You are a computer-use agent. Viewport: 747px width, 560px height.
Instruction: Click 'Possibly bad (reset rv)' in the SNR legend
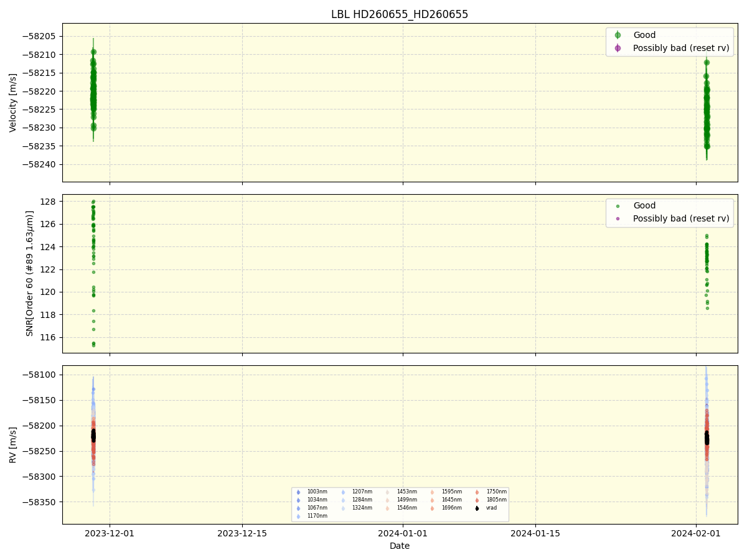(x=681, y=218)
